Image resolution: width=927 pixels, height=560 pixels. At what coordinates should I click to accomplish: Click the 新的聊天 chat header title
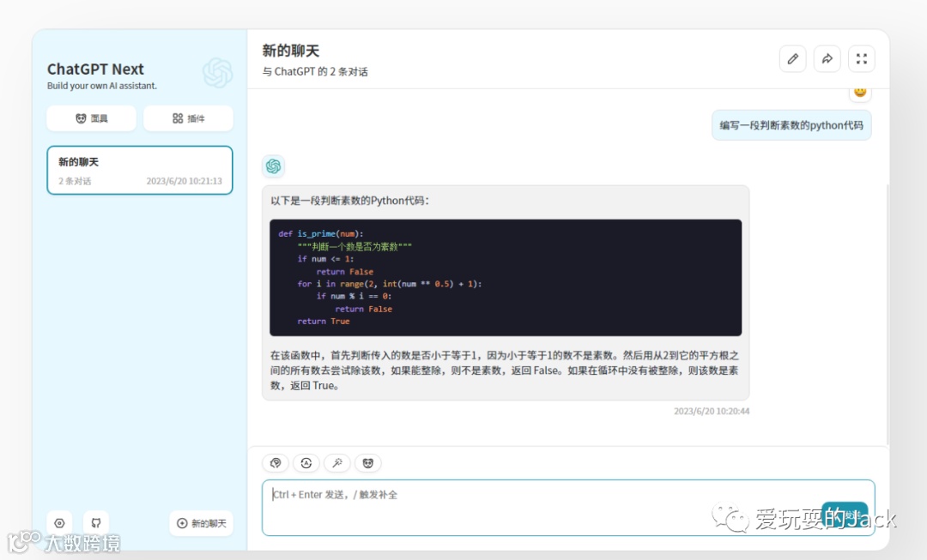(291, 51)
